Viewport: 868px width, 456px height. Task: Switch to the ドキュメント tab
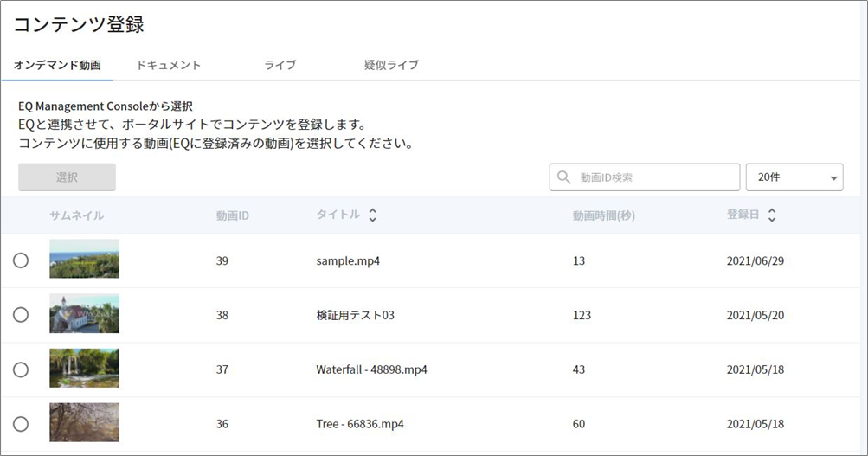[168, 65]
